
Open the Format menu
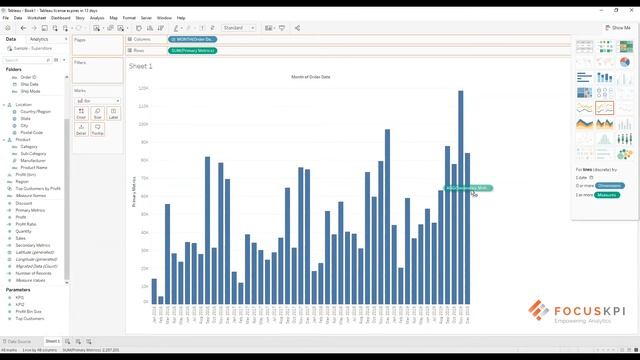tap(129, 18)
